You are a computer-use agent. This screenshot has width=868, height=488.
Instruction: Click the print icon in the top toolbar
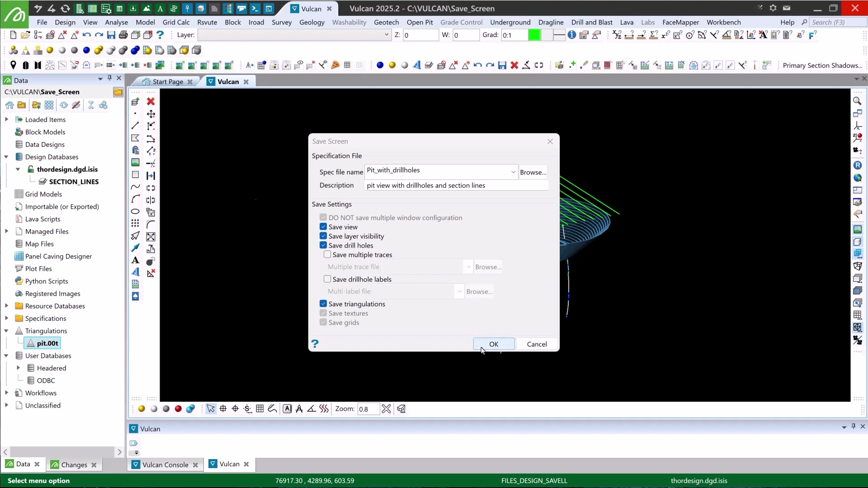tap(123, 35)
